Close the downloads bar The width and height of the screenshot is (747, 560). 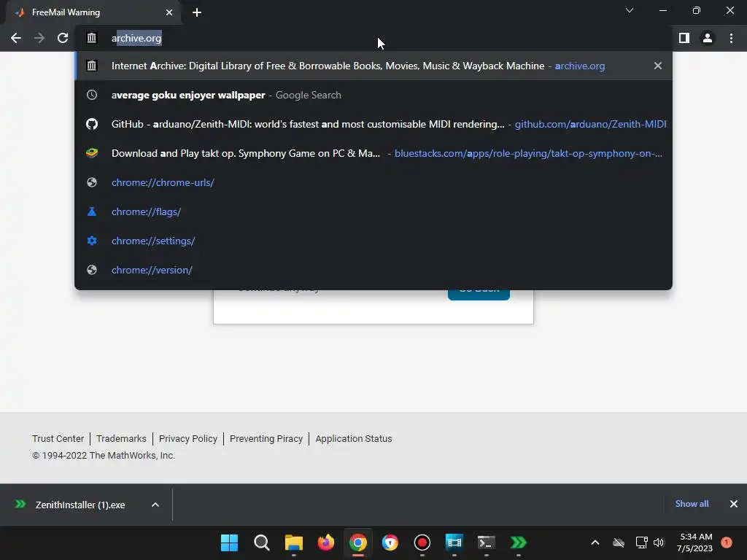(734, 504)
